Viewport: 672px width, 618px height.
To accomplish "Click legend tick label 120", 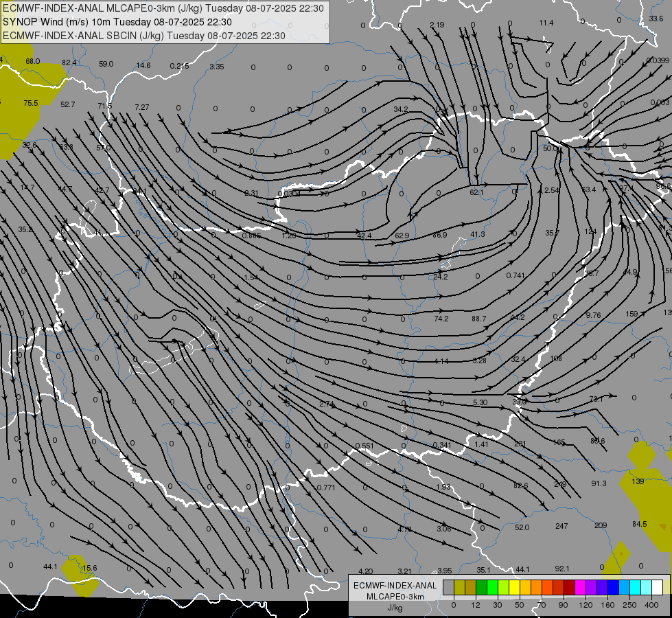I will click(586, 605).
